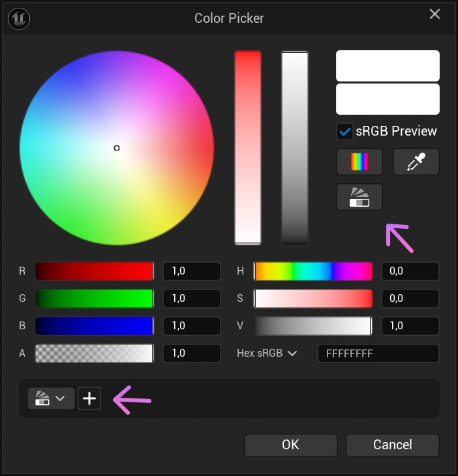Image resolution: width=458 pixels, height=476 pixels.
Task: Pick a hue on the color wheel
Action: [x=117, y=148]
